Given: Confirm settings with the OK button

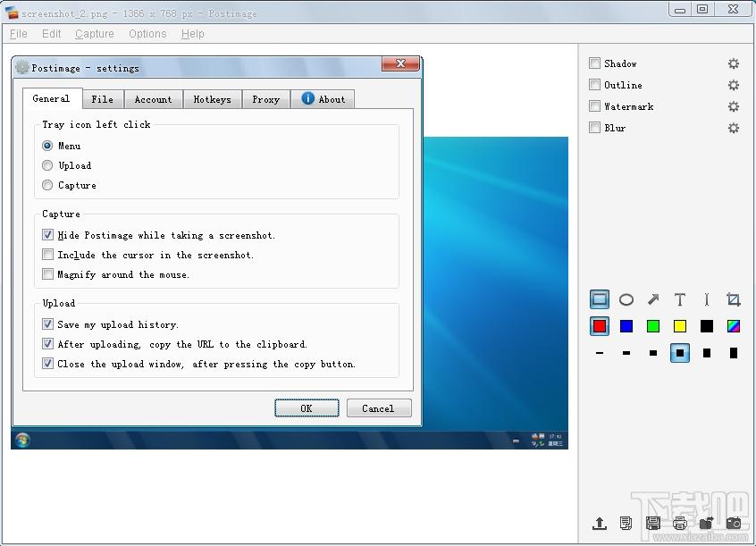Looking at the screenshot, I should pos(307,408).
